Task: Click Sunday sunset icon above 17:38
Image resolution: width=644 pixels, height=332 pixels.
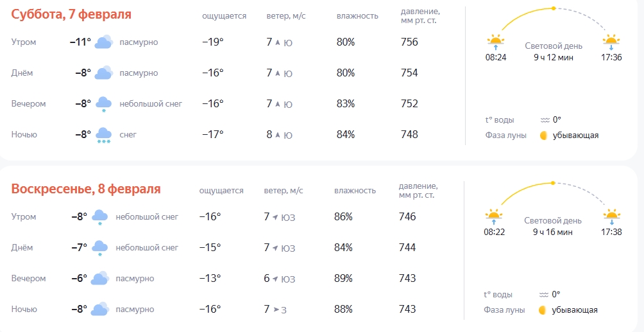Action: pyautogui.click(x=611, y=217)
